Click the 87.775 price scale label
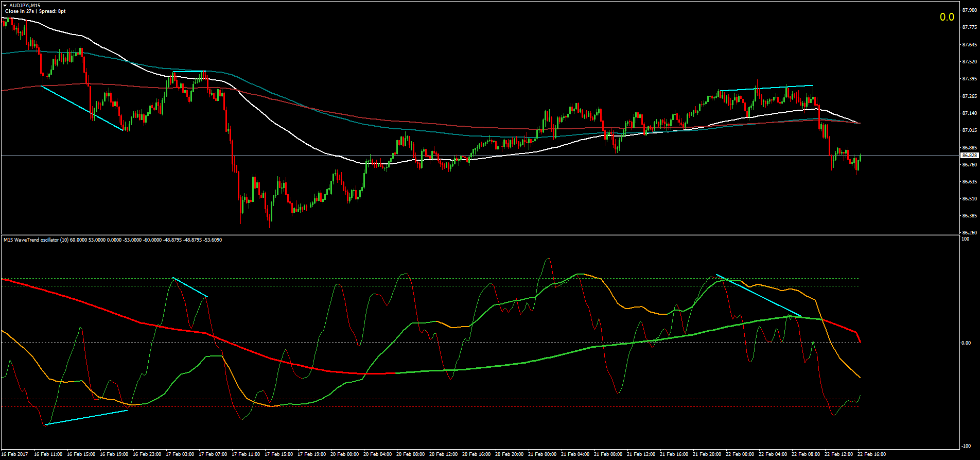Image resolution: width=980 pixels, height=460 pixels. [969, 28]
